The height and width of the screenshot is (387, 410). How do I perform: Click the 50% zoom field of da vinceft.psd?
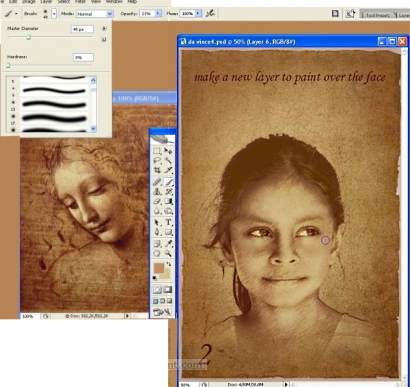point(189,384)
